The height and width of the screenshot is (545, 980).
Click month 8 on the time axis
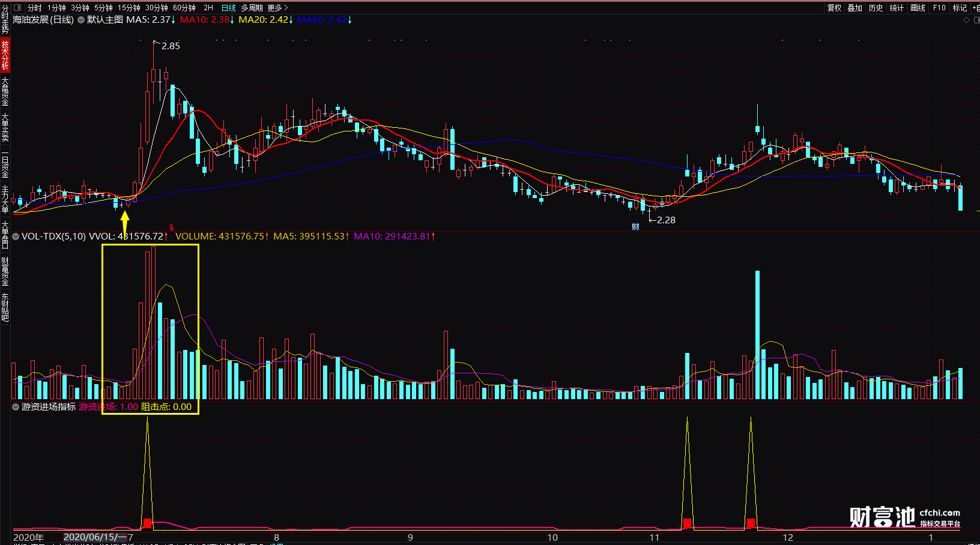(276, 538)
